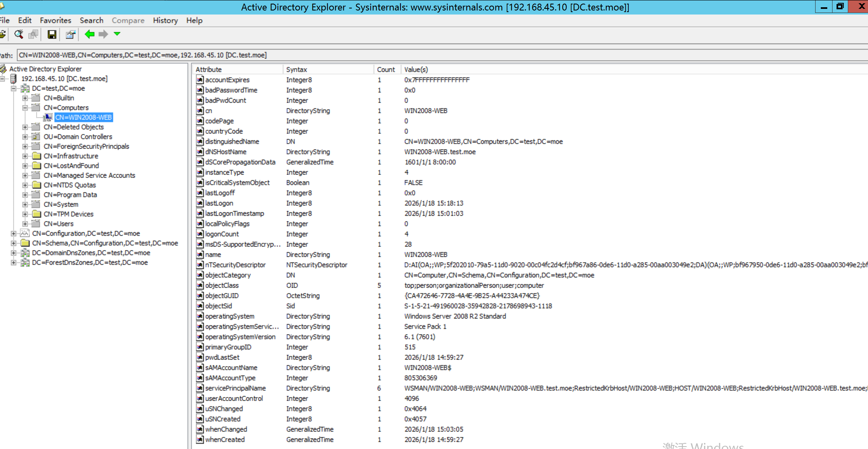The image size is (868, 449).
Task: Open the properties toolbar icon
Action: tap(71, 35)
